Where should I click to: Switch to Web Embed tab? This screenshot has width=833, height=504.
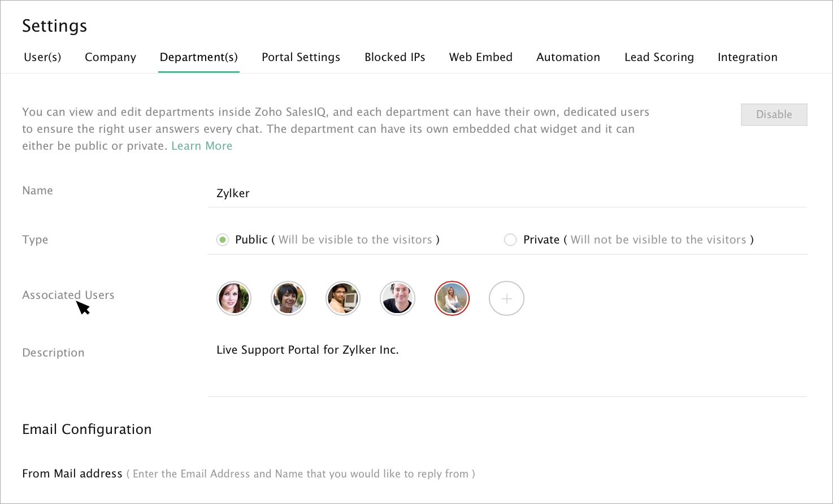(480, 57)
